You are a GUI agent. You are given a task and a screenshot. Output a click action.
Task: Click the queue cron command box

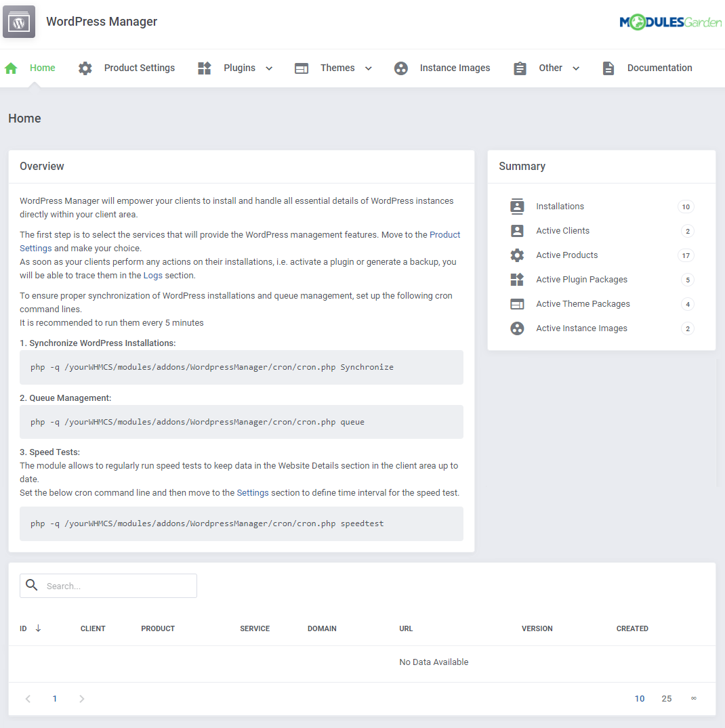coord(241,422)
